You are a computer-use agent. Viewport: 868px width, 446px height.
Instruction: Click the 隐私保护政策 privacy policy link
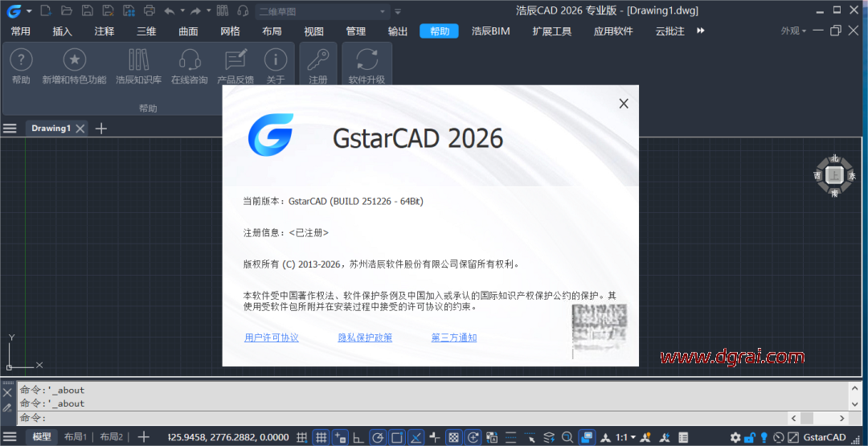tap(365, 338)
